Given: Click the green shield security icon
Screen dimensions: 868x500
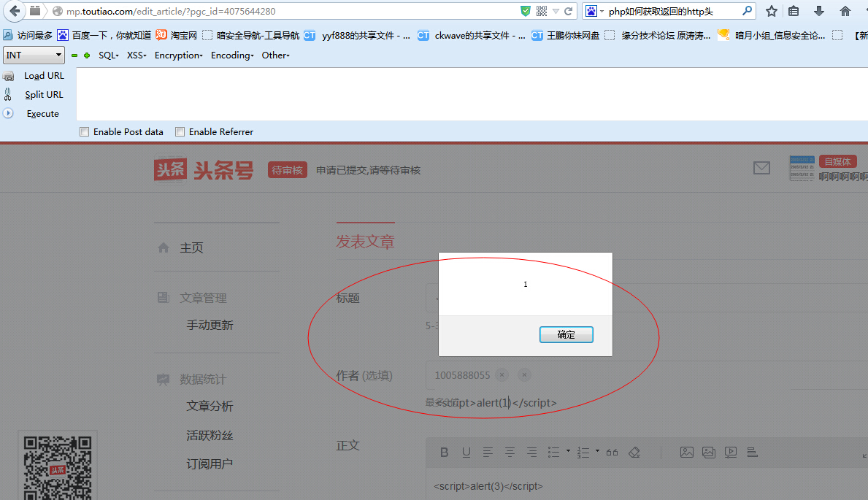Looking at the screenshot, I should click(x=526, y=11).
